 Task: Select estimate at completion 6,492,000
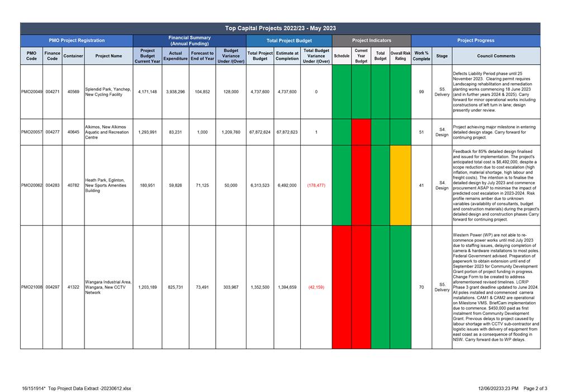click(x=287, y=185)
